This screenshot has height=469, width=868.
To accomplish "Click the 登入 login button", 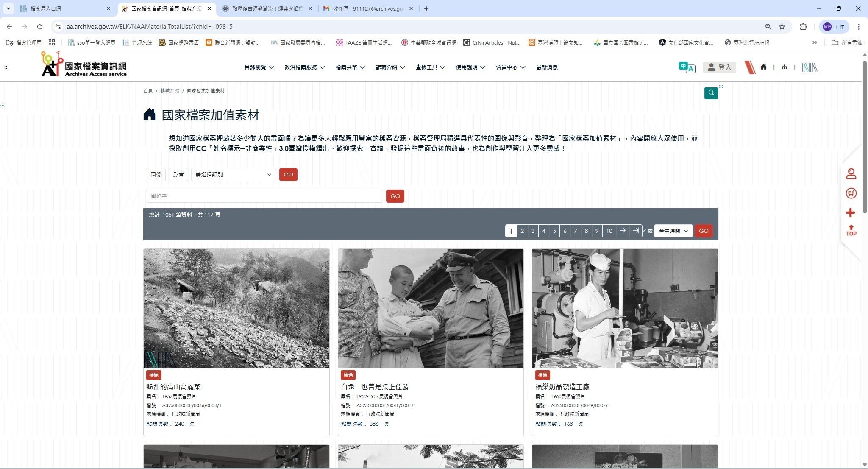I will pos(720,67).
